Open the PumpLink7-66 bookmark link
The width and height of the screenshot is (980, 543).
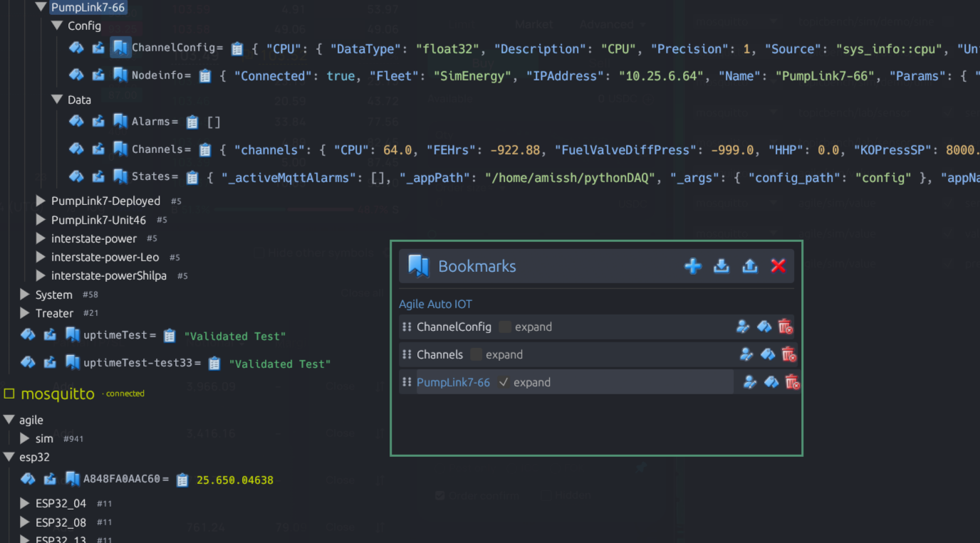453,382
